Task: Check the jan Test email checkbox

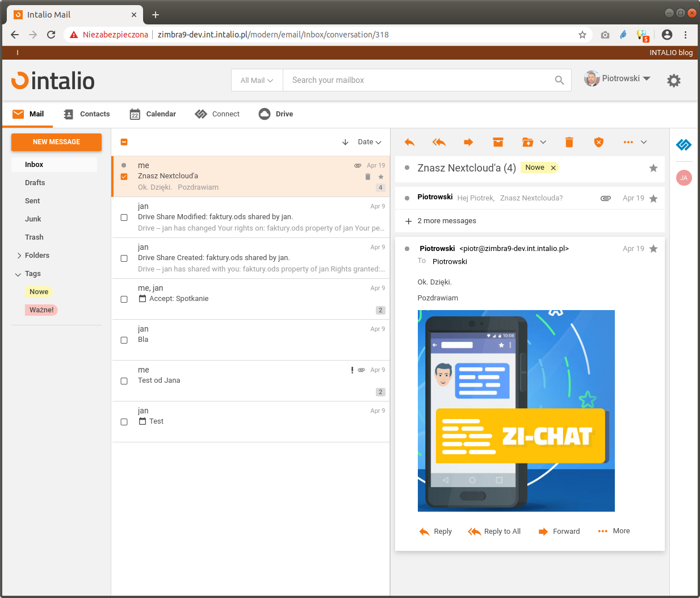Action: 124,422
